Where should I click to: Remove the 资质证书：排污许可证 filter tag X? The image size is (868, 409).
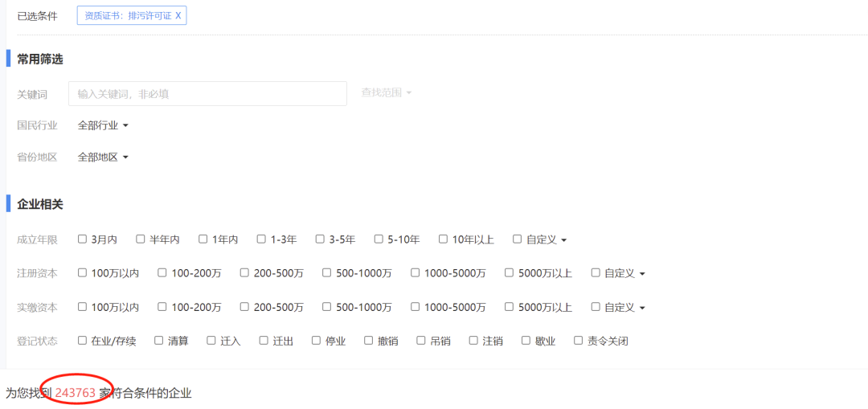178,16
